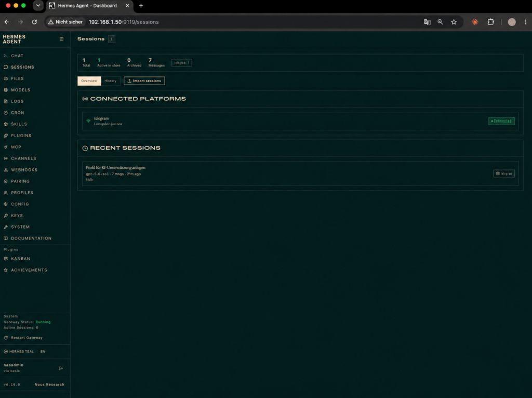Click the Hermes Teal theme palette icon
This screenshot has width=532, height=398.
6,352
